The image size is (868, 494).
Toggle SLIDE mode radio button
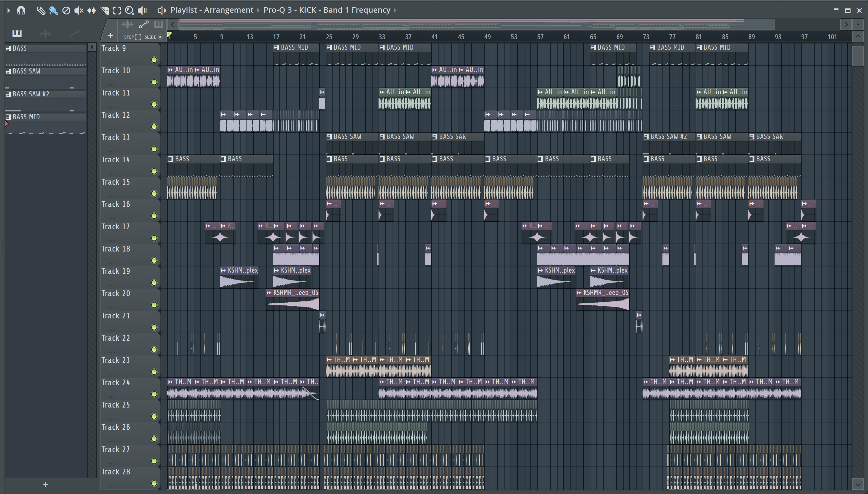click(x=161, y=37)
